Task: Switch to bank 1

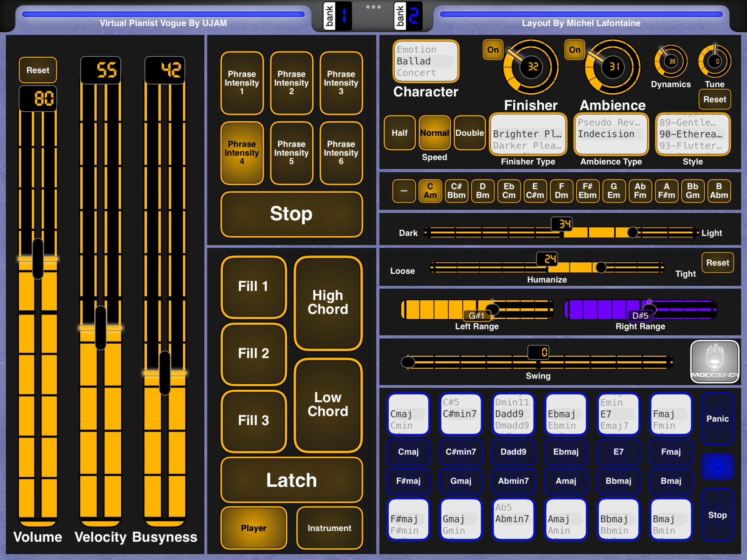Action: [x=338, y=16]
